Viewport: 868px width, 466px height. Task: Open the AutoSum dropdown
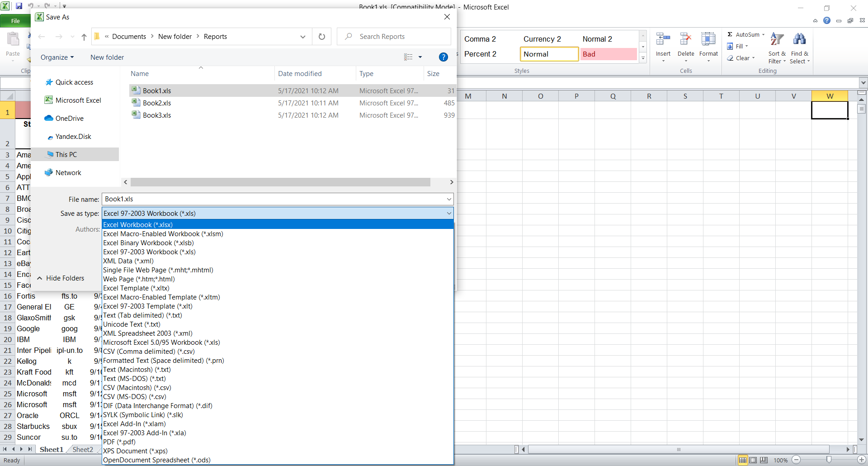click(763, 35)
